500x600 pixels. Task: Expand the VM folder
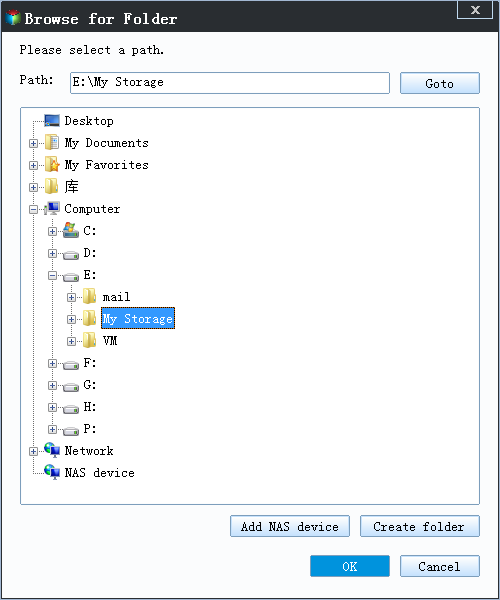(71, 341)
